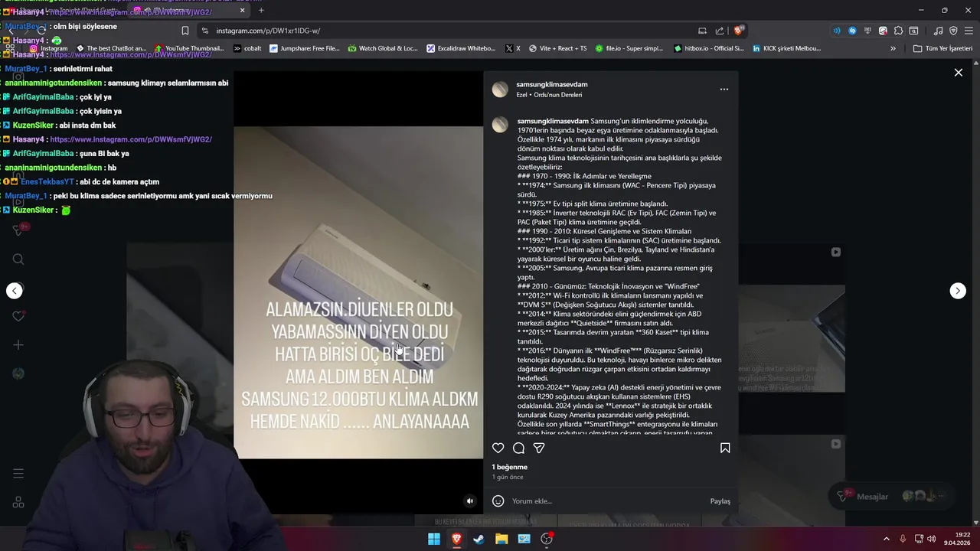This screenshot has height=551, width=980.
Task: Open File Explorer from the taskbar
Action: (x=501, y=539)
